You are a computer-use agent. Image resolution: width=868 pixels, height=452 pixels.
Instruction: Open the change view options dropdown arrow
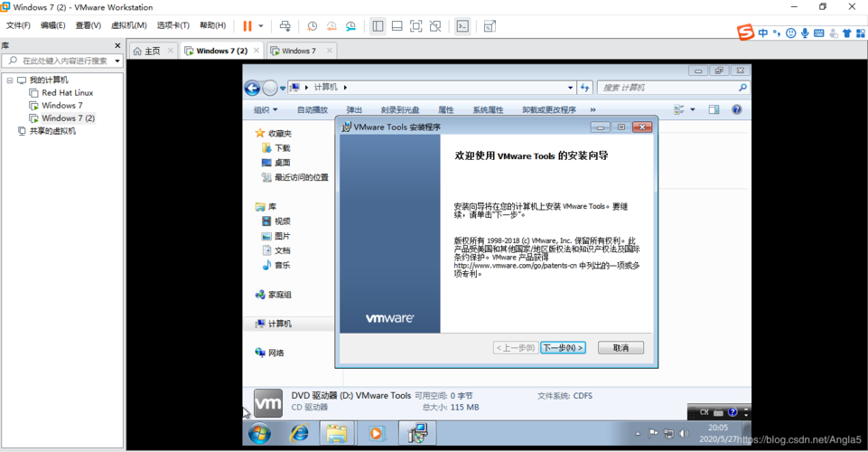tap(693, 109)
